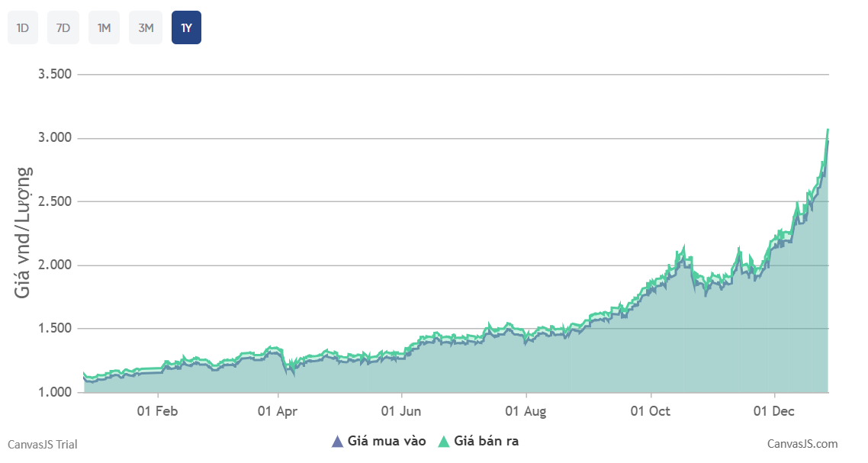Switch to the 7D time range
Image resolution: width=868 pixels, height=463 pixels.
pos(63,28)
